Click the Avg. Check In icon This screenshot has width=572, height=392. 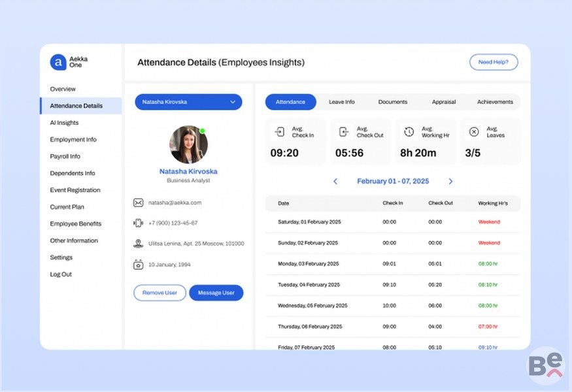point(279,132)
